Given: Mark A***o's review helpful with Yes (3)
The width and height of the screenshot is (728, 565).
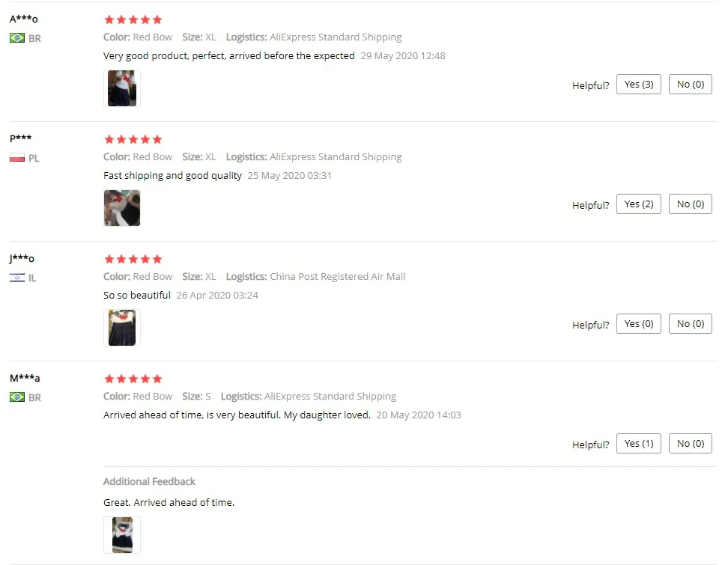Looking at the screenshot, I should [x=638, y=84].
